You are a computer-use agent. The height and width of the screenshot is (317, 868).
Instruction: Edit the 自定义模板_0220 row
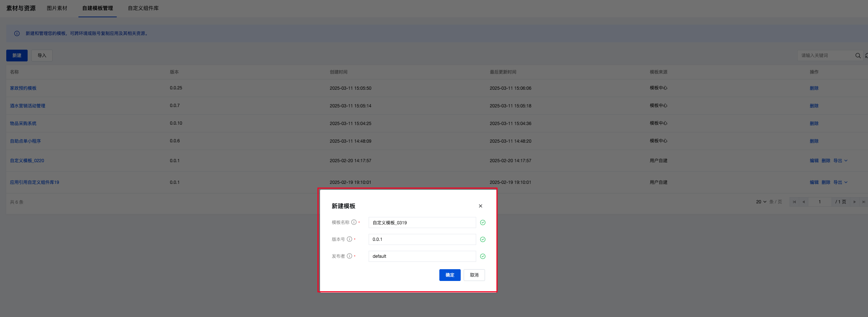[814, 161]
